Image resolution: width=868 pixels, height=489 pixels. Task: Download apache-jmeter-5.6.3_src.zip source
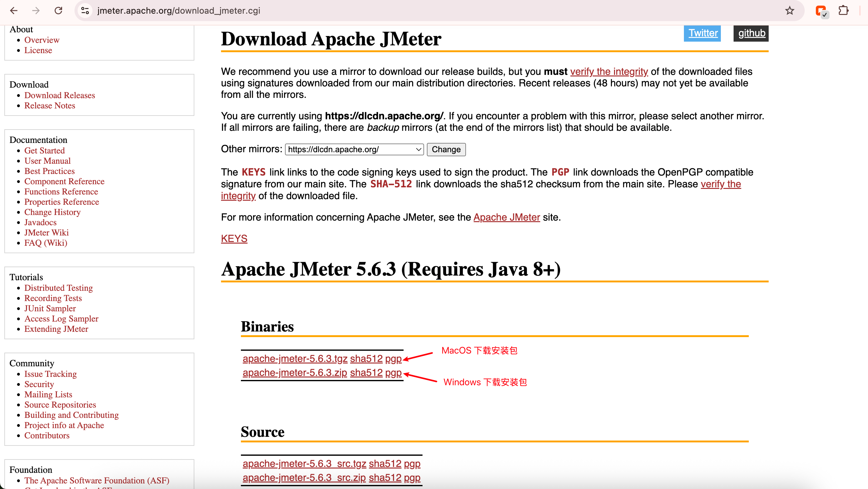click(x=304, y=478)
